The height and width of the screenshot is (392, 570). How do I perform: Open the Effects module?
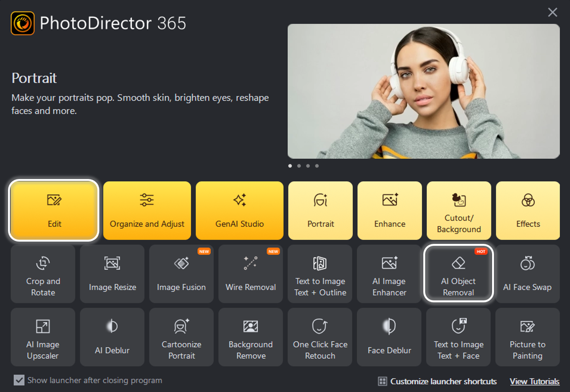528,210
